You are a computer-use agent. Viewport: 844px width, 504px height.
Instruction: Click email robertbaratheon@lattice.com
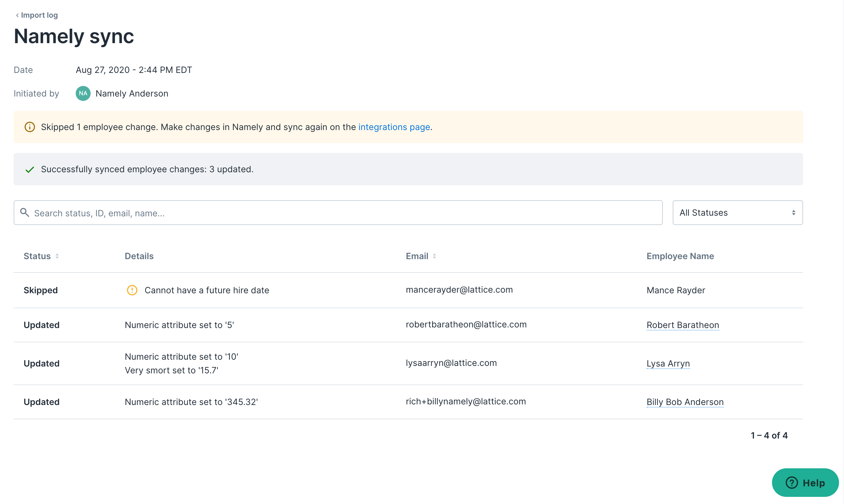point(466,324)
